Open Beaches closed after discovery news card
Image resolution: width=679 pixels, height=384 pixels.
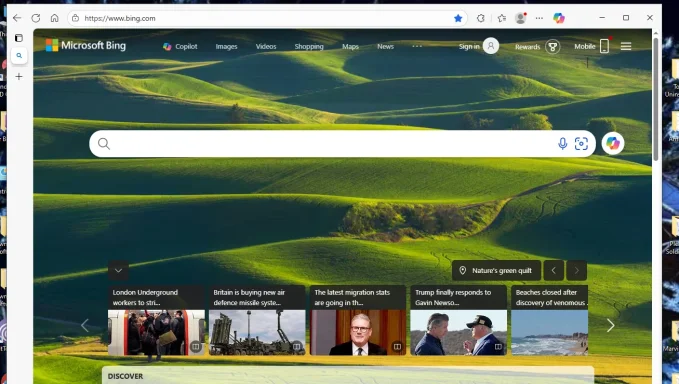(550, 320)
